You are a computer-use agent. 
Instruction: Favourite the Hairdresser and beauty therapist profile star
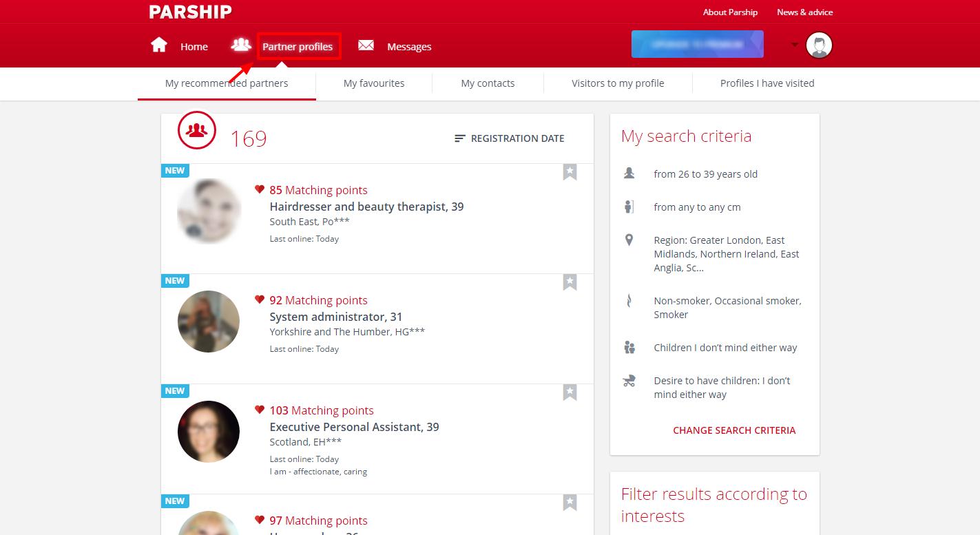tap(570, 172)
